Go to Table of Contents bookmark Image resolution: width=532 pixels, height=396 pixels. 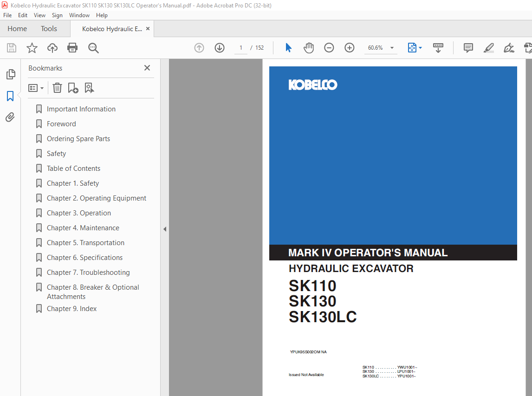[74, 169]
